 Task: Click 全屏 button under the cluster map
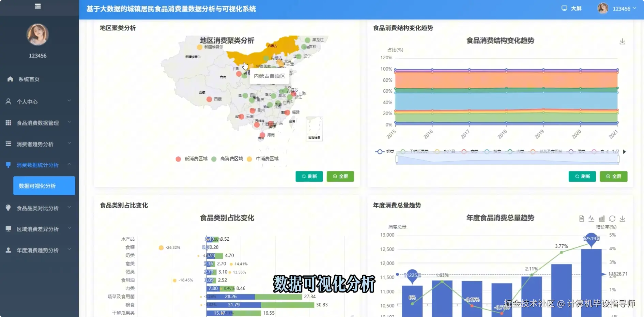[340, 176]
